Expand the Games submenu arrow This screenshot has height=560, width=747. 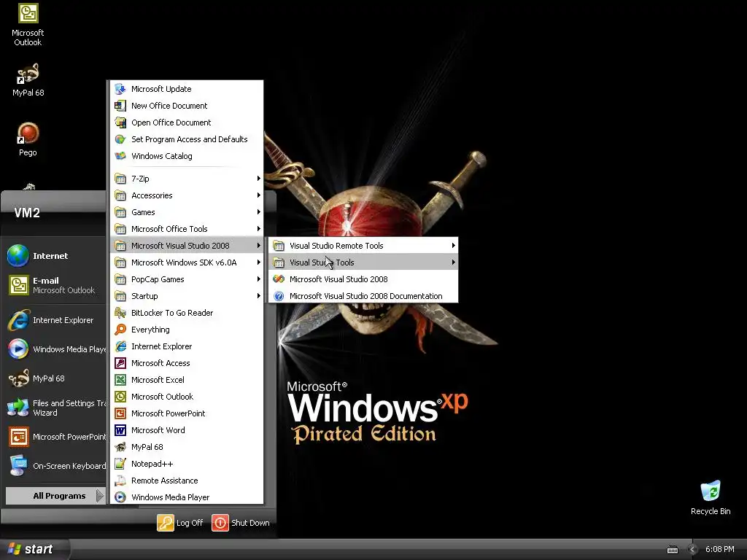point(259,212)
